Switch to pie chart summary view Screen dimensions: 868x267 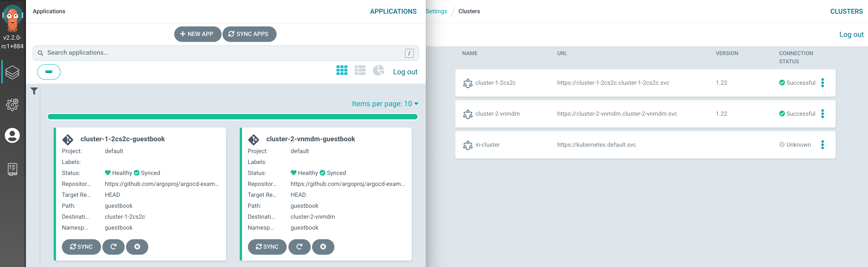(x=378, y=70)
